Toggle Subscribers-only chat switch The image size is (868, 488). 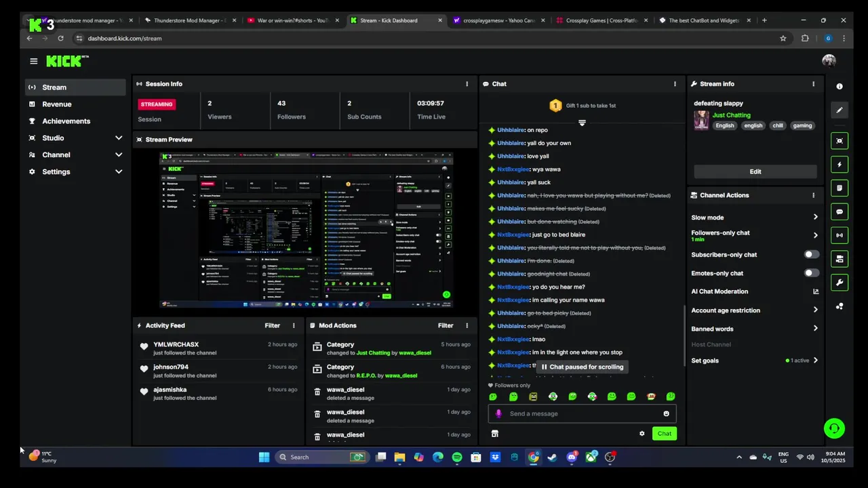coord(811,255)
